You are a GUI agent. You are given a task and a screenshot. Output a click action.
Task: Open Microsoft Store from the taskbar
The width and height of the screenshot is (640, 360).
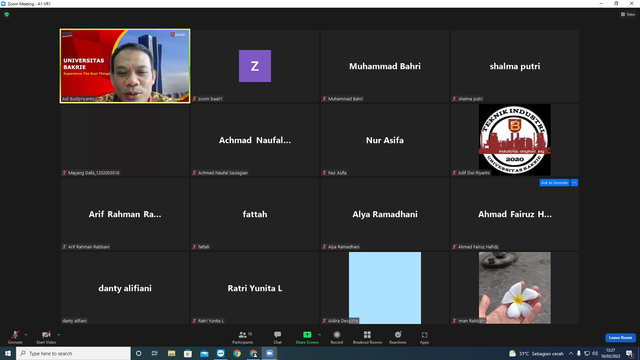188,353
